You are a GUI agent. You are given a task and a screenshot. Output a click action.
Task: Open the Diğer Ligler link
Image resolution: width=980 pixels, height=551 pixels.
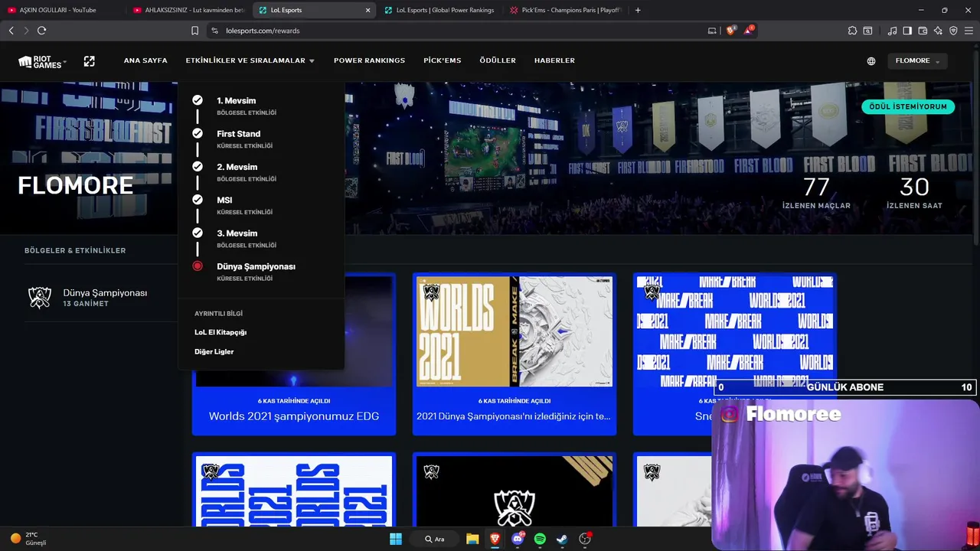tap(214, 351)
